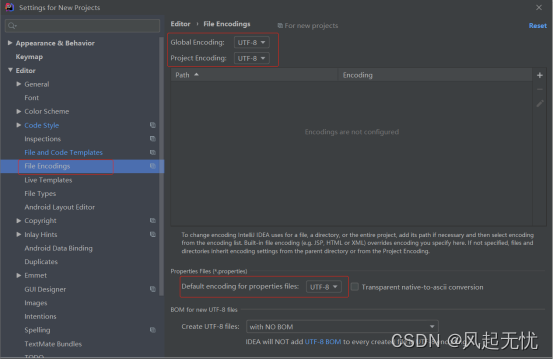Viewport: 554px width, 360px height.
Task: Click the Reset link
Action: (x=537, y=25)
